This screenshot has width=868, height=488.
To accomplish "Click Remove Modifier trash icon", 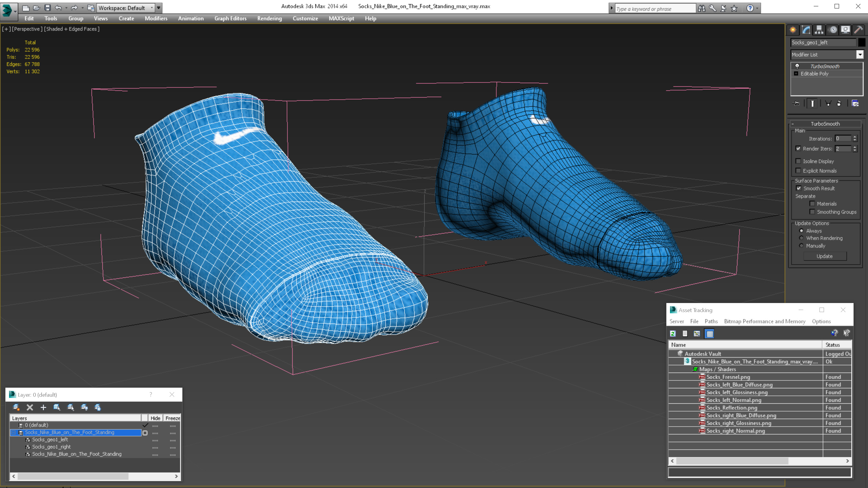I will [x=839, y=103].
